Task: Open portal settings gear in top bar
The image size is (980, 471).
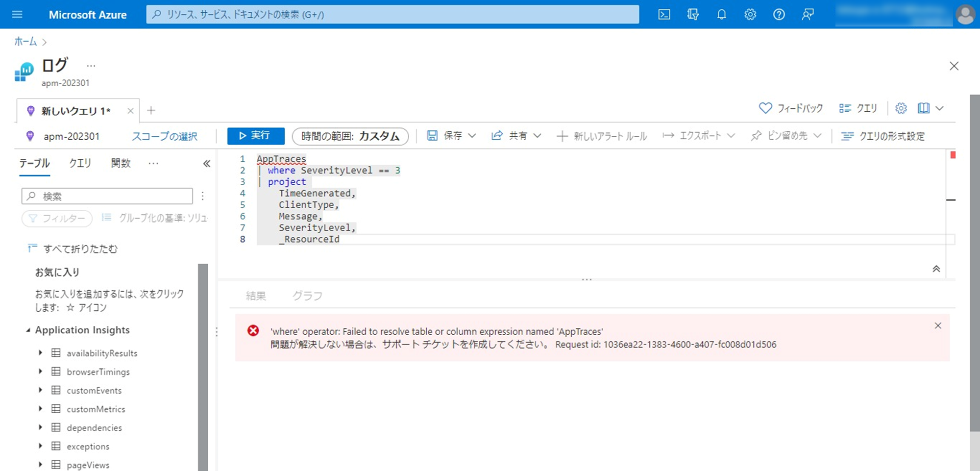Action: (x=750, y=15)
